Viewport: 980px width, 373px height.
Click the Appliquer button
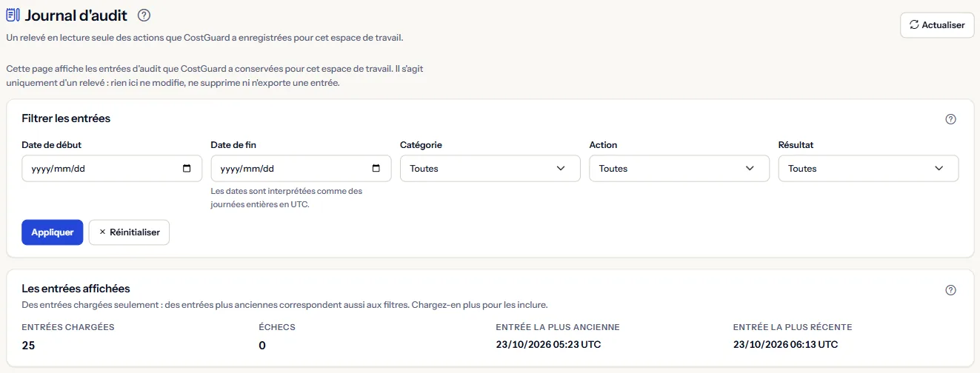[x=53, y=232]
